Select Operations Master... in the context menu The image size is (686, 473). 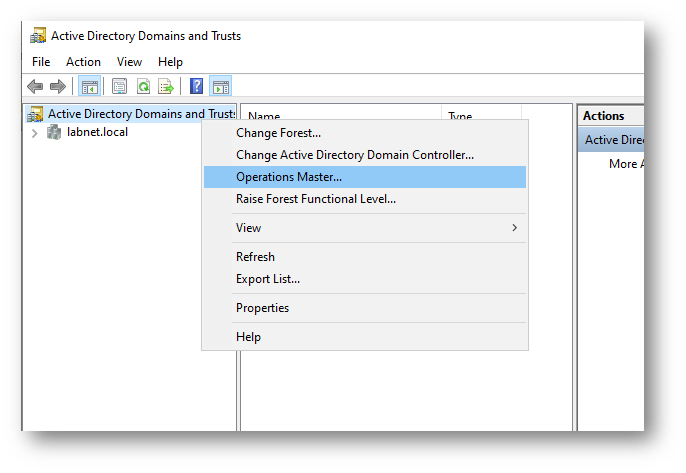[x=365, y=177]
